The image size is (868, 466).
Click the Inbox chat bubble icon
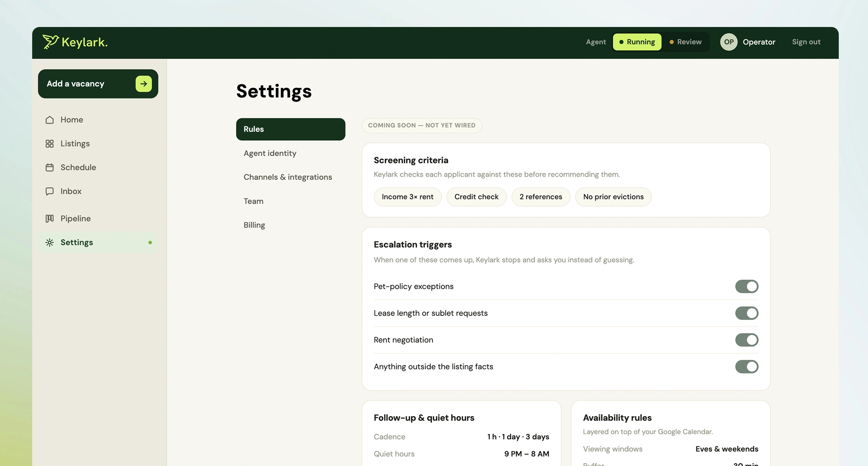point(50,191)
